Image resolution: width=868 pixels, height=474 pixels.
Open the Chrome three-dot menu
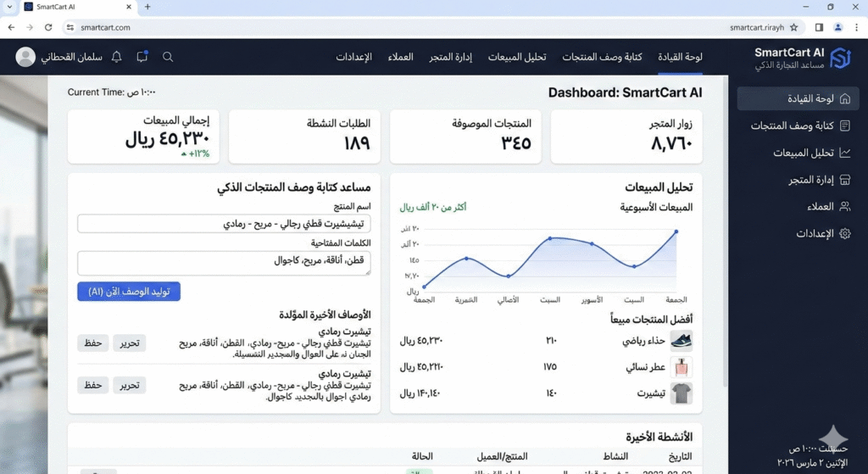pyautogui.click(x=856, y=27)
